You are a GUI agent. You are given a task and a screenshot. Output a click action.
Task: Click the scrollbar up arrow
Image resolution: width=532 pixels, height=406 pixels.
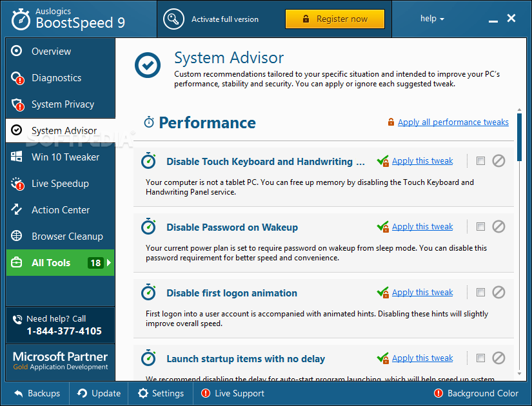click(x=520, y=110)
